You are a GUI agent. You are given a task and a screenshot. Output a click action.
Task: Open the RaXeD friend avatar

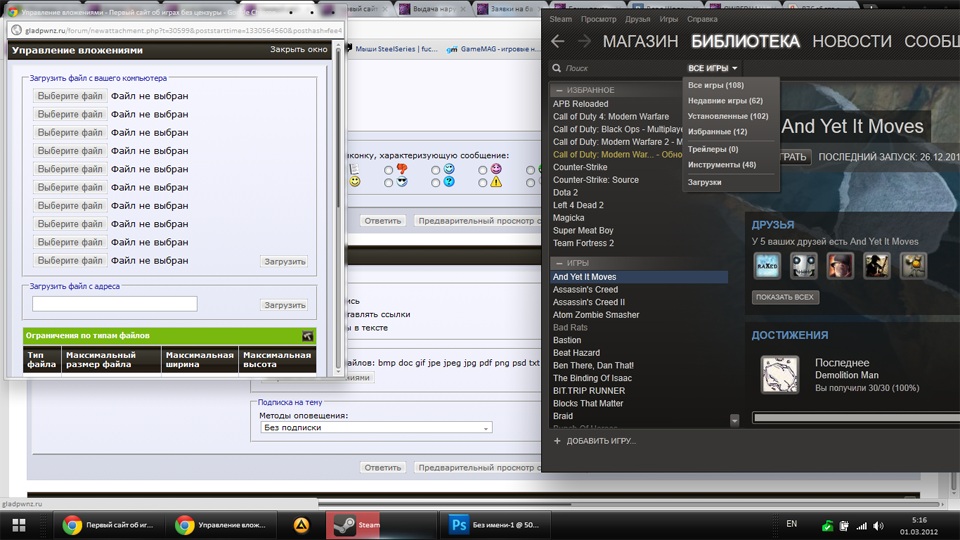coord(767,266)
